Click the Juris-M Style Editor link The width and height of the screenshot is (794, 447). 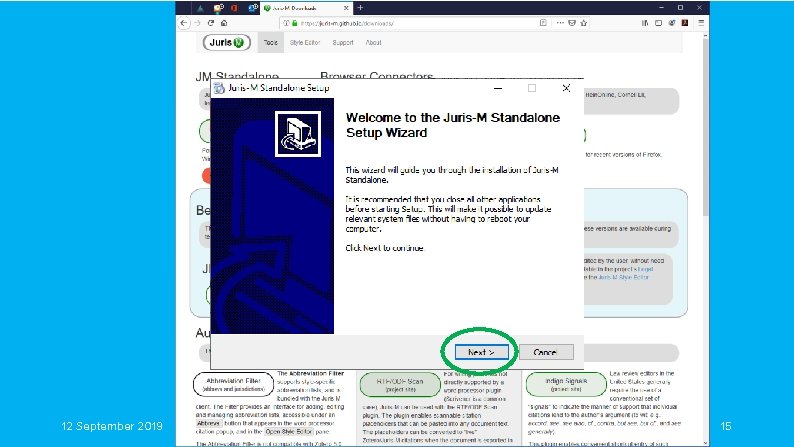[x=623, y=277]
